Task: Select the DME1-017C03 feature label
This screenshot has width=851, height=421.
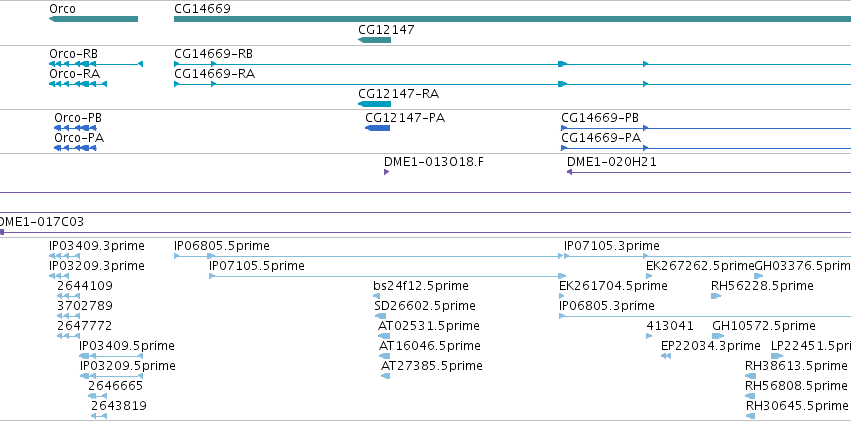Action: point(40,221)
